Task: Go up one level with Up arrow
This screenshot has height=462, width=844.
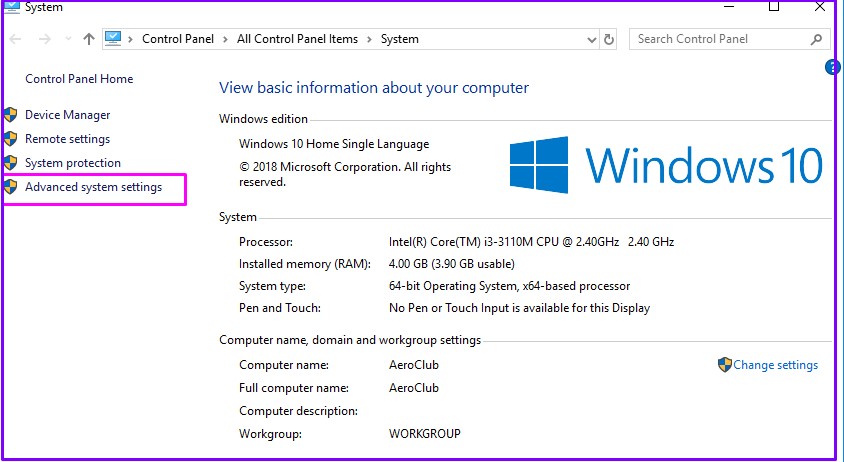Action: [x=89, y=39]
